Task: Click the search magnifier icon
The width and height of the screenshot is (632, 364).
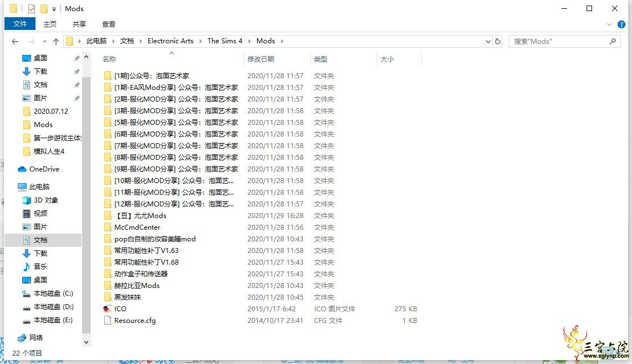Action: 613,41
